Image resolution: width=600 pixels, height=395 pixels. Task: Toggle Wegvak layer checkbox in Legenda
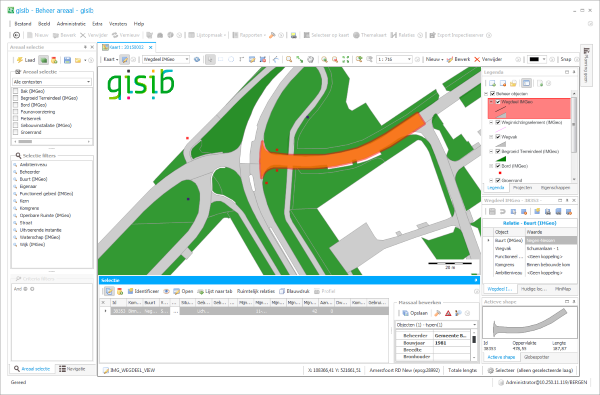click(x=498, y=137)
